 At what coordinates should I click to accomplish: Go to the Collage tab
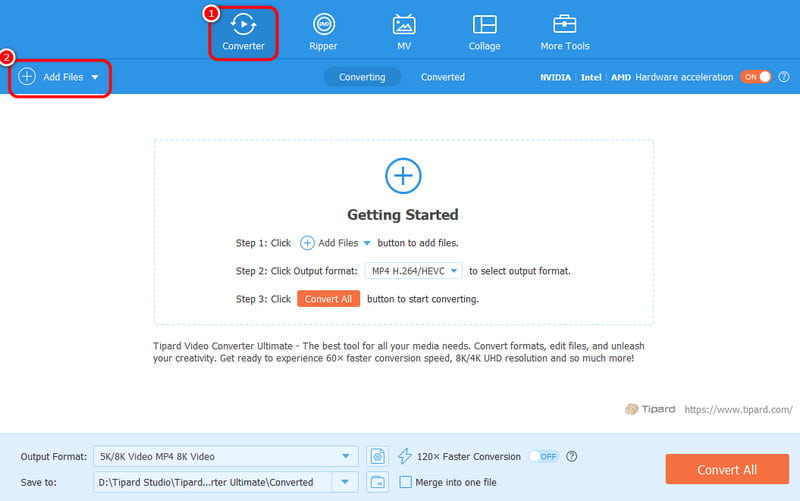click(484, 33)
